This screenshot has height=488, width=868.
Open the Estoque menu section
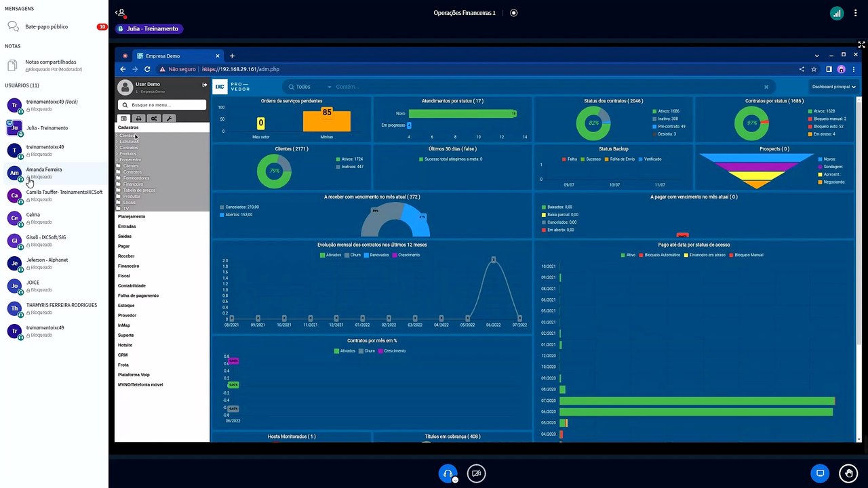click(x=126, y=306)
